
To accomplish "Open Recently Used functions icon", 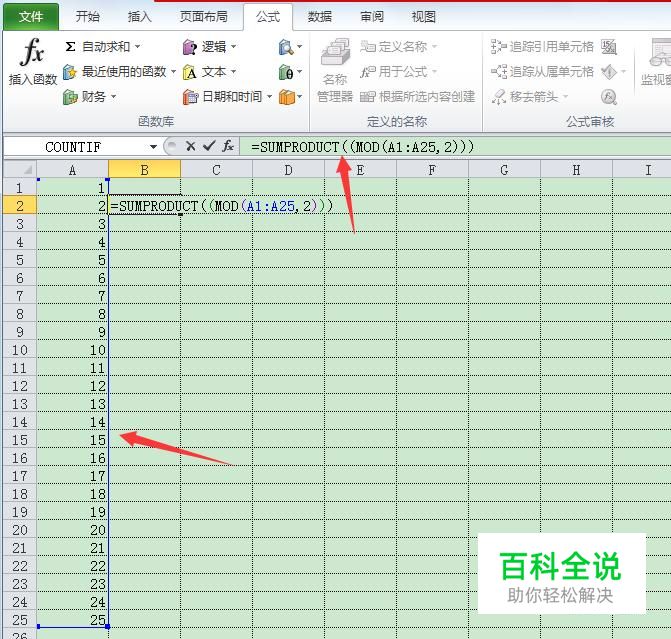I will coord(70,72).
